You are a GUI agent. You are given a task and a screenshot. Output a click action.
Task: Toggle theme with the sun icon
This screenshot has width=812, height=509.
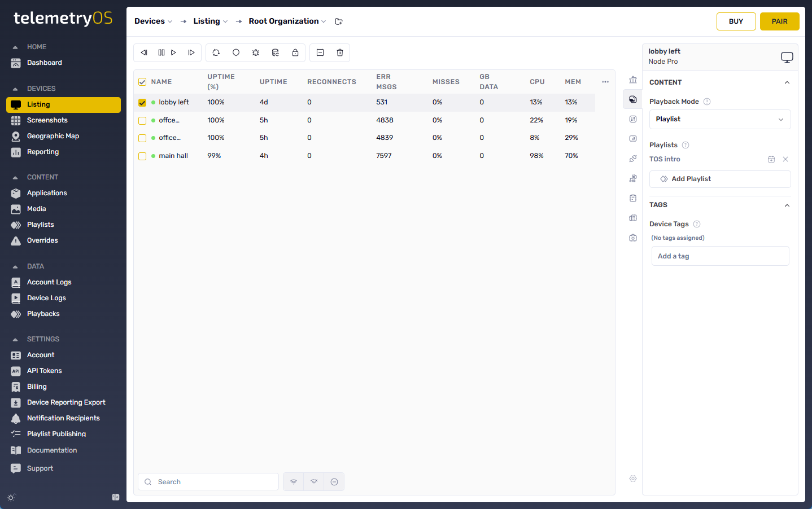pyautogui.click(x=11, y=497)
